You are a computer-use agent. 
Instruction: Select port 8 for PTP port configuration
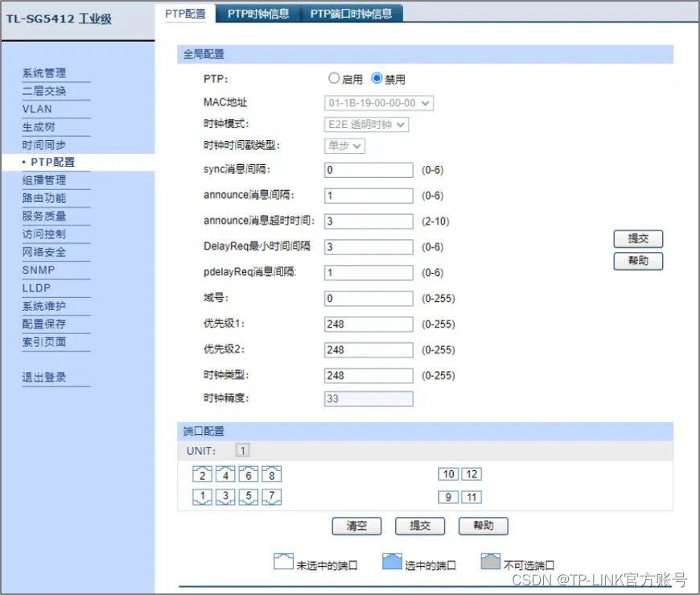tap(271, 474)
